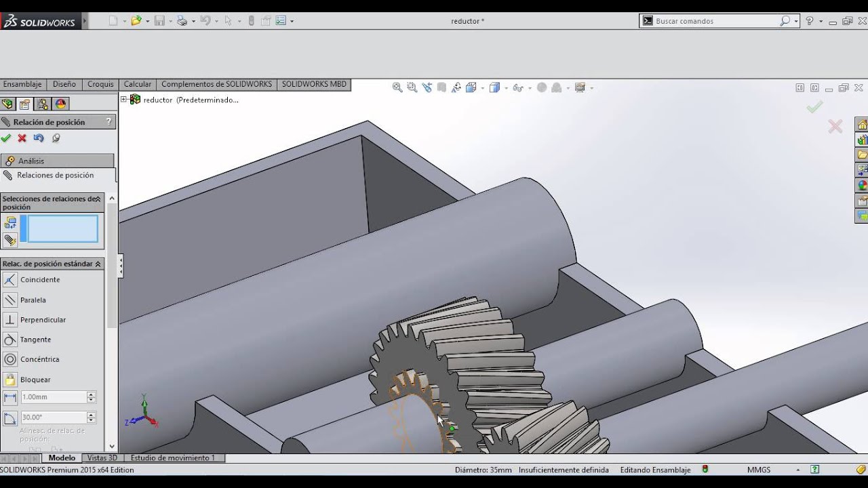Click Zoom to Fit icon

[397, 87]
